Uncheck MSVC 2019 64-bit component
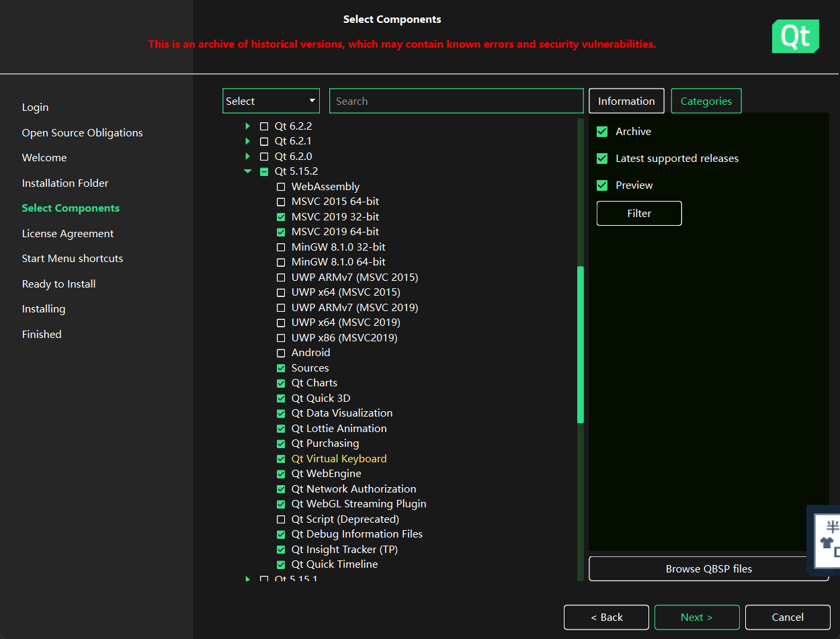The width and height of the screenshot is (840, 639). tap(281, 232)
